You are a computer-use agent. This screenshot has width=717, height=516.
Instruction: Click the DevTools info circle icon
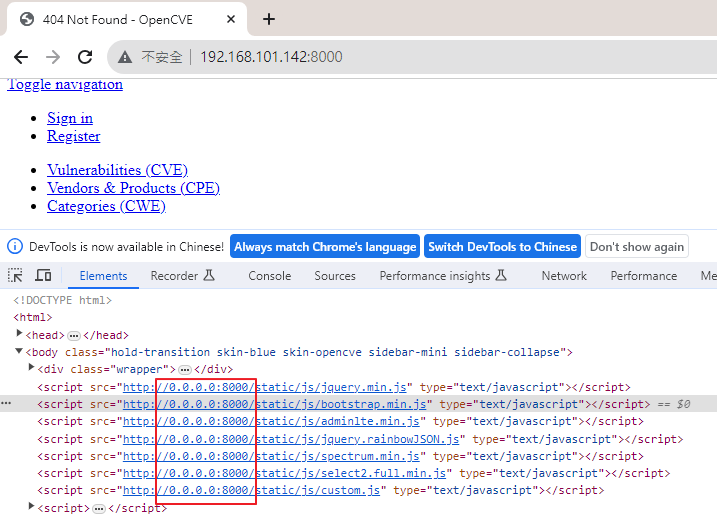coord(15,246)
